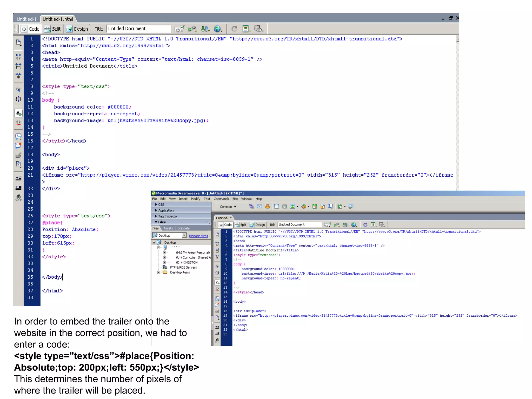This screenshot has width=532, height=399.
Task: Click Indent Code icon in upper sidebar
Action: tap(18, 178)
